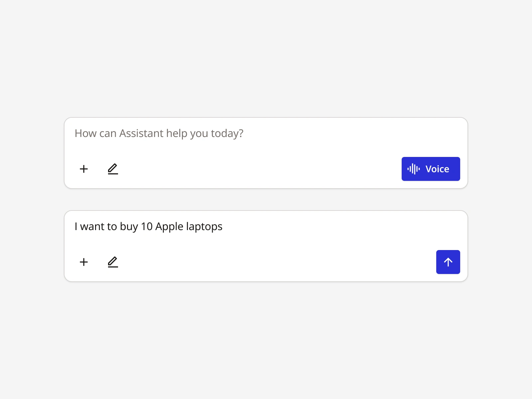Screen dimensions: 532x399
Task: Click the word "buy" in the typed message
Action: (129, 226)
